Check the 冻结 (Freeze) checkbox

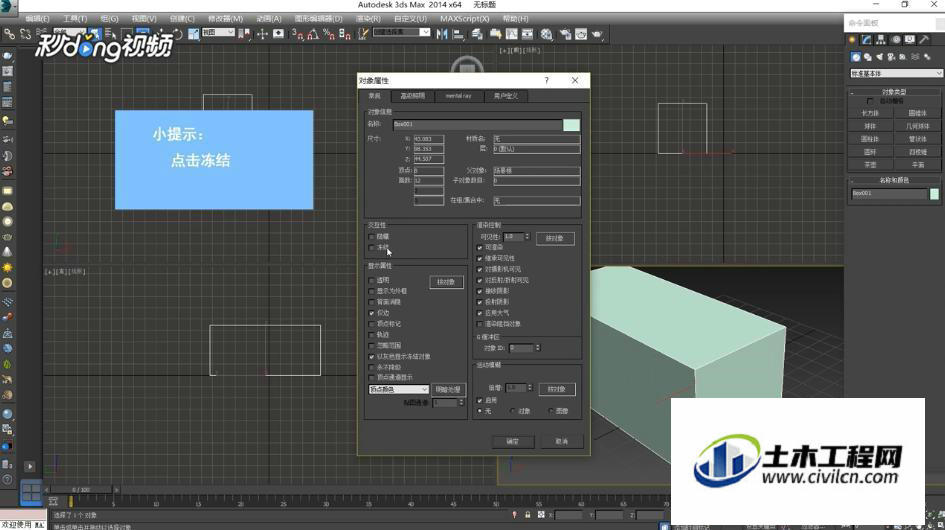(x=371, y=247)
